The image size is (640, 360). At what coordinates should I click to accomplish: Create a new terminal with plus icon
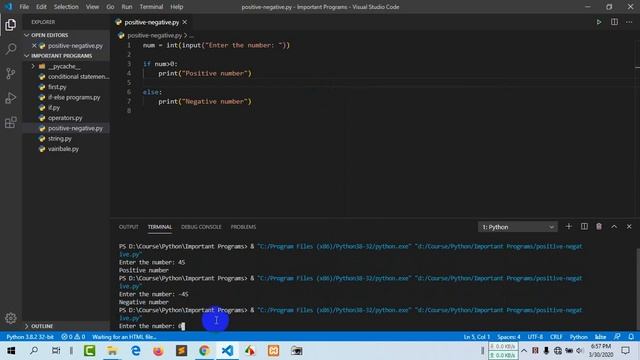568,227
